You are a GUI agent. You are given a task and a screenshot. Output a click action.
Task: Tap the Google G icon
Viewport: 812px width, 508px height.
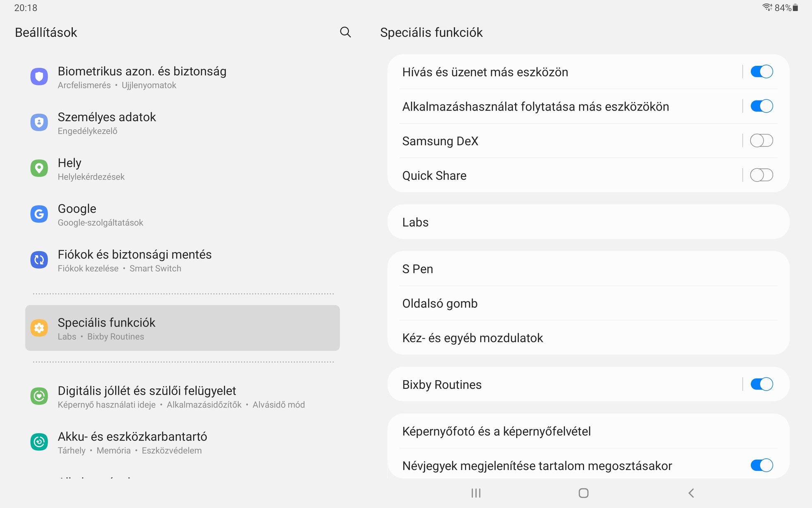(39, 214)
